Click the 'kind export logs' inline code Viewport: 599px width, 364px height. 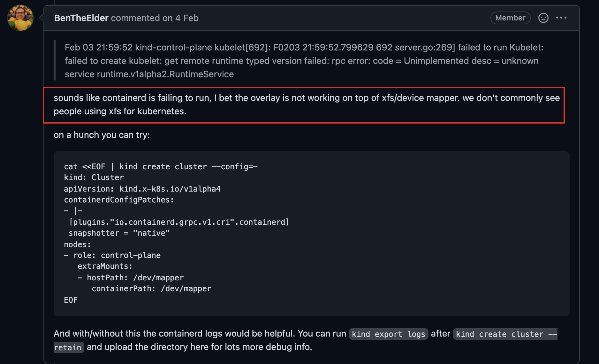(388, 334)
